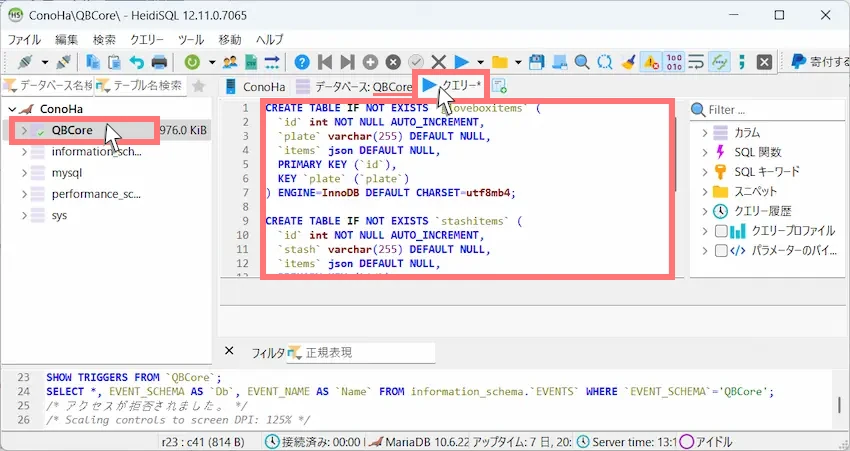Close the filter panel with the X button
Viewport: 850px width, 451px height.
229,351
